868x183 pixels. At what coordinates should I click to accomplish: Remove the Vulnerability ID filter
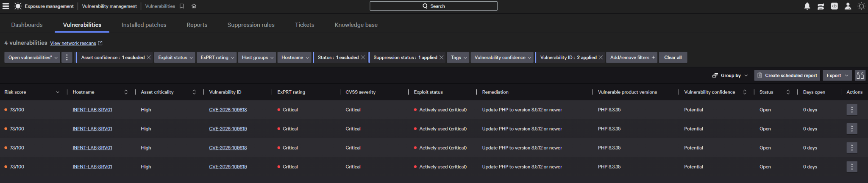pyautogui.click(x=601, y=57)
